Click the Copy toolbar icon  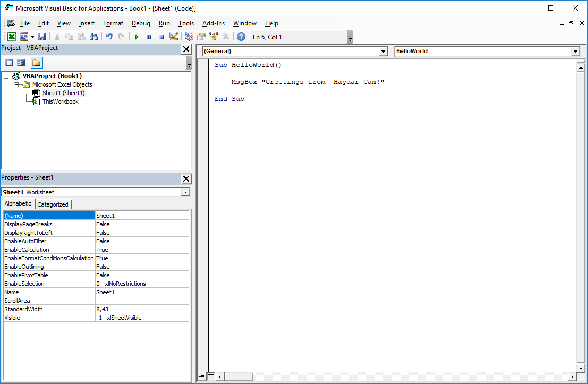click(x=70, y=37)
